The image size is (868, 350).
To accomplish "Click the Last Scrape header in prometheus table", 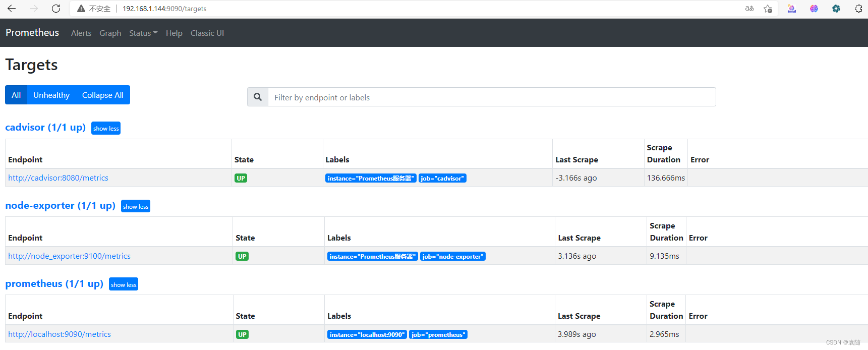I will 579,316.
